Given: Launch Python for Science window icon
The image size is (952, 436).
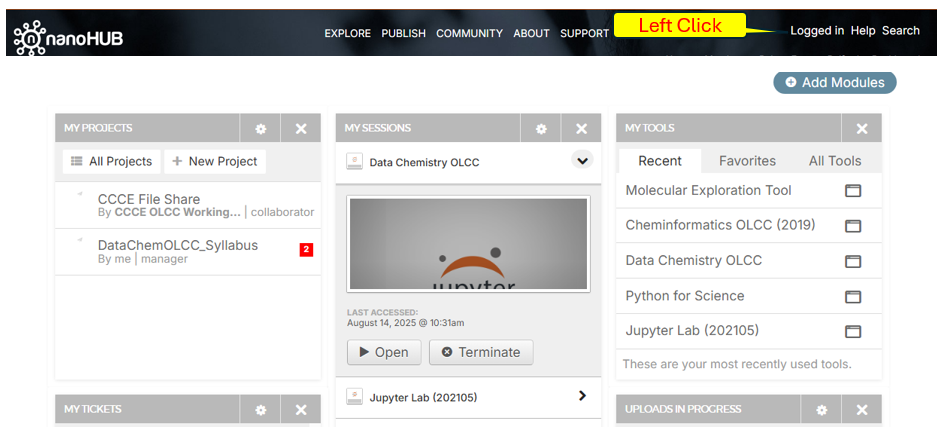Looking at the screenshot, I should coord(853,296).
